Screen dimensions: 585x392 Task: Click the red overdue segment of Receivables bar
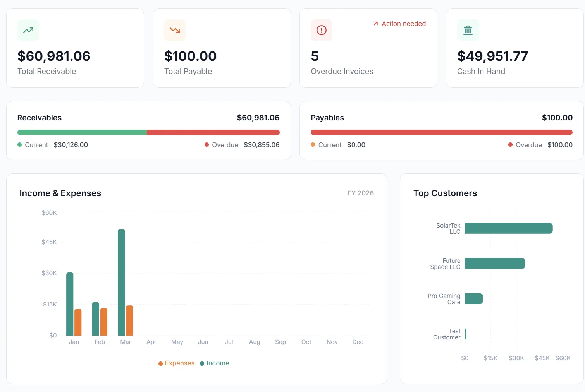point(213,132)
